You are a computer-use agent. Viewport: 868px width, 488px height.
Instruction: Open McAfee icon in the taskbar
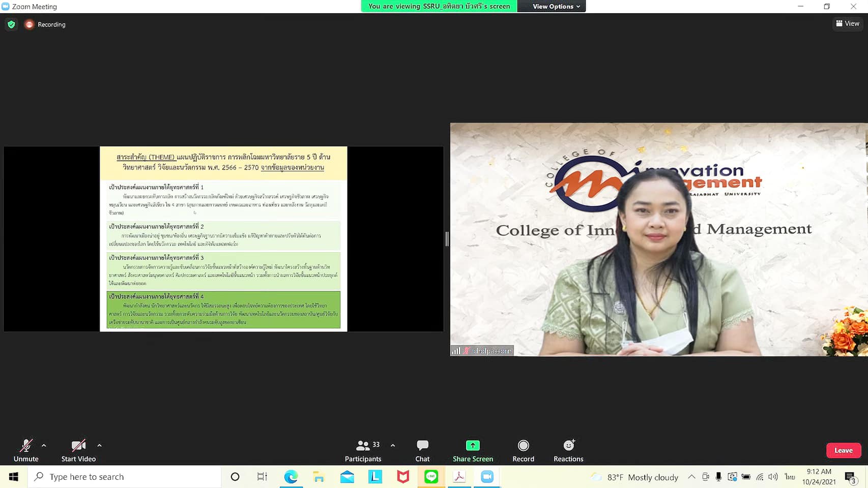(x=403, y=477)
